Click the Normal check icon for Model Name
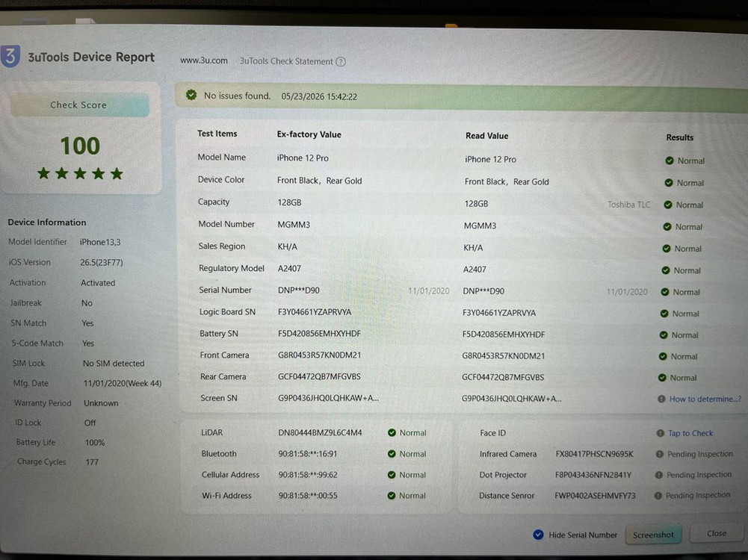Image resolution: width=748 pixels, height=560 pixels. [670, 161]
